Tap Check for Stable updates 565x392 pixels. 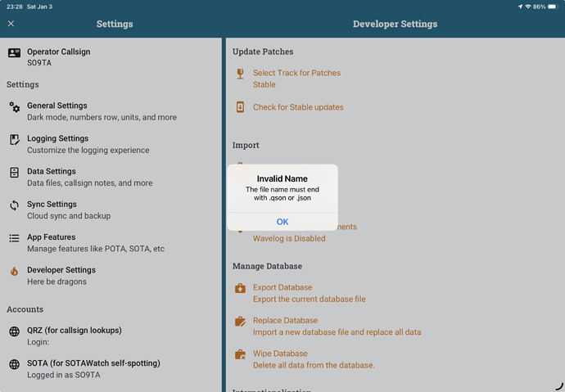coord(298,107)
